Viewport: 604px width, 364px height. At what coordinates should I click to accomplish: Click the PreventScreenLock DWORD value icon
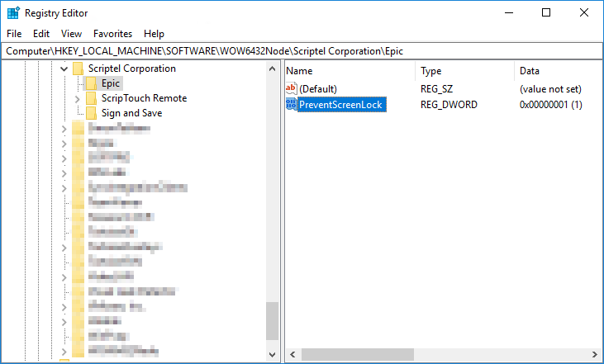tap(291, 104)
